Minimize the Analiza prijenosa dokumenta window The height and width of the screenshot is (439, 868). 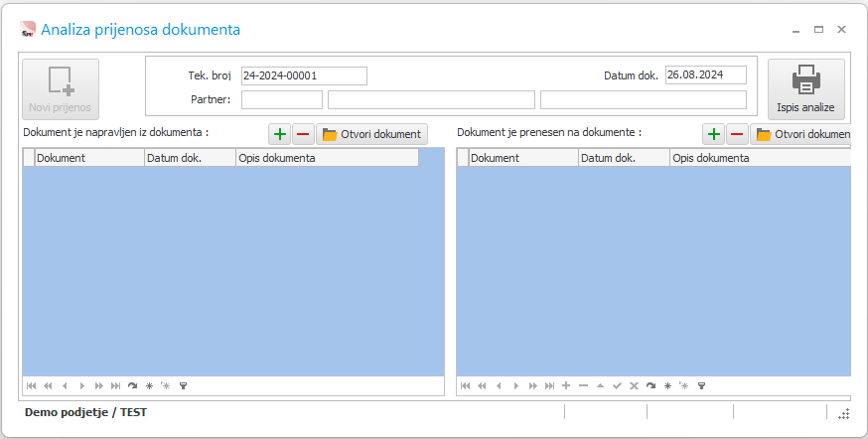(x=796, y=30)
